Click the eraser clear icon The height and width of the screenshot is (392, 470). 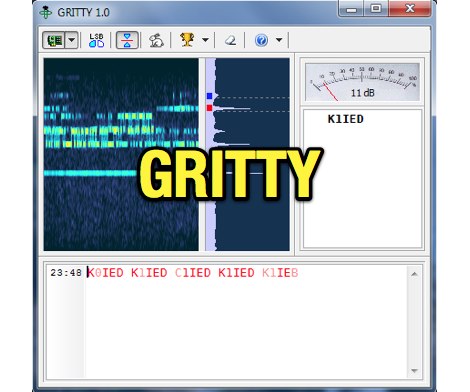[230, 40]
